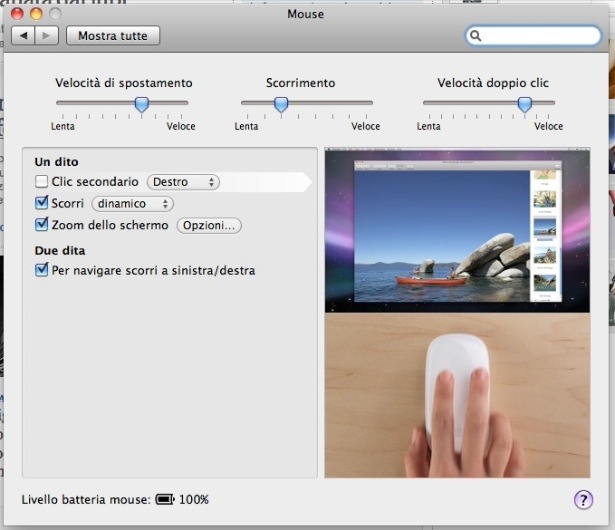This screenshot has height=530, width=615.
Task: Click the forward navigation arrow
Action: [47, 36]
